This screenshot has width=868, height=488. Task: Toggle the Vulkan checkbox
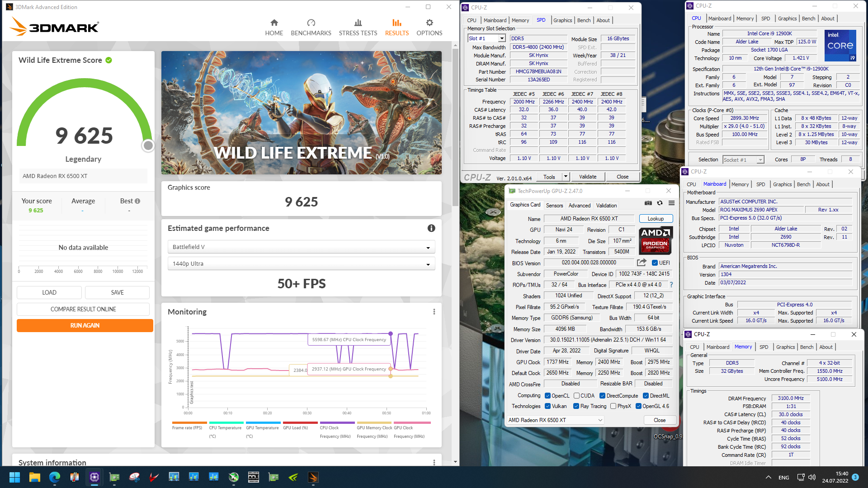(x=547, y=406)
